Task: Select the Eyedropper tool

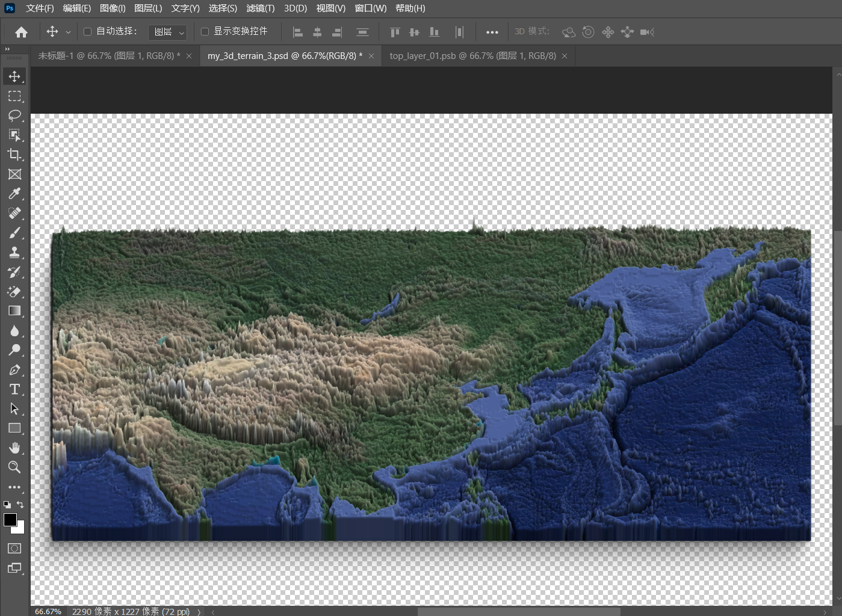Action: tap(14, 194)
